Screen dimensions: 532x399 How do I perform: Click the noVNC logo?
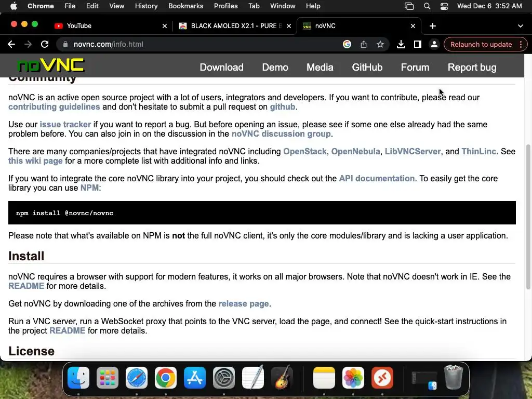(50, 65)
